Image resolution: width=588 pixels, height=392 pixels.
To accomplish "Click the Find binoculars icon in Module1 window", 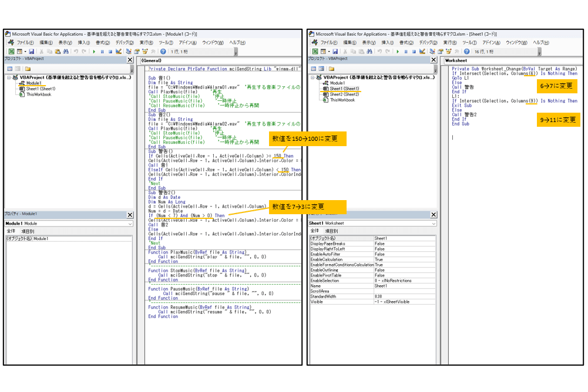I will coord(66,51).
